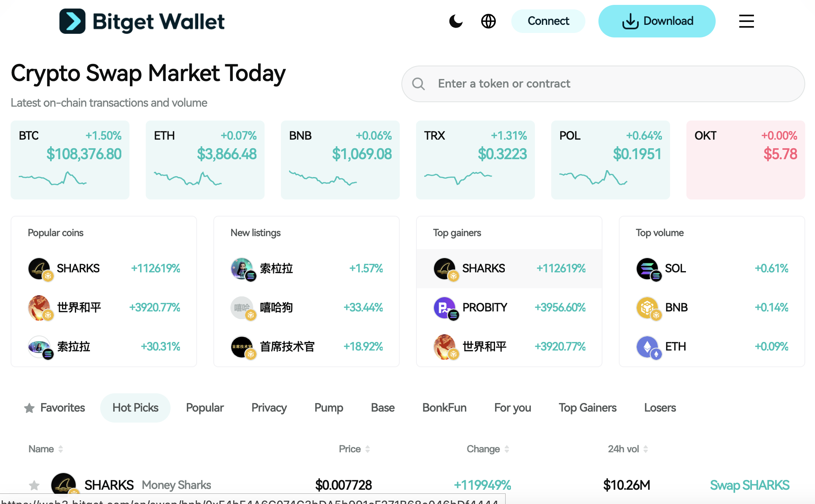Click the Bitget Wallet logo icon
Viewport: 815px width, 504px height.
[72, 21]
